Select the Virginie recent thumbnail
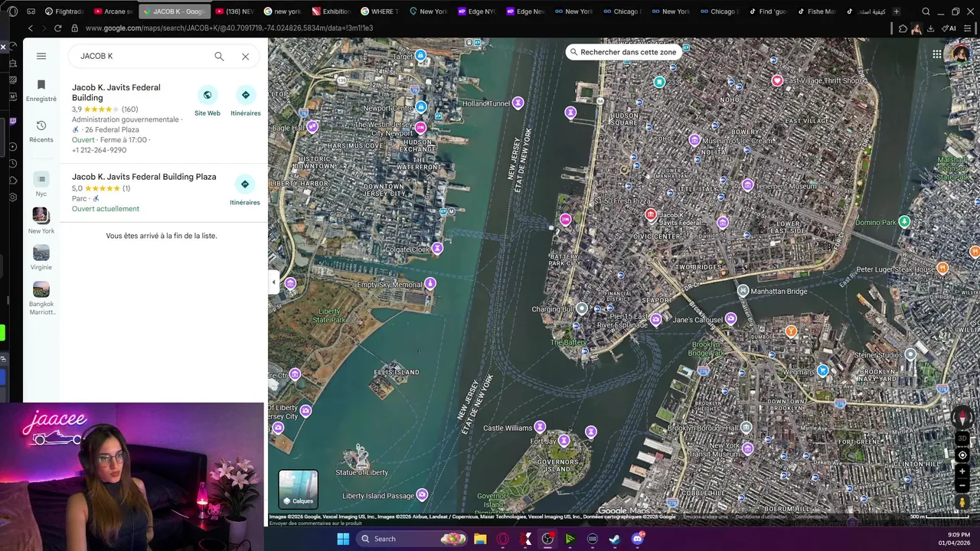Viewport: 980px width, 551px height. click(x=41, y=257)
